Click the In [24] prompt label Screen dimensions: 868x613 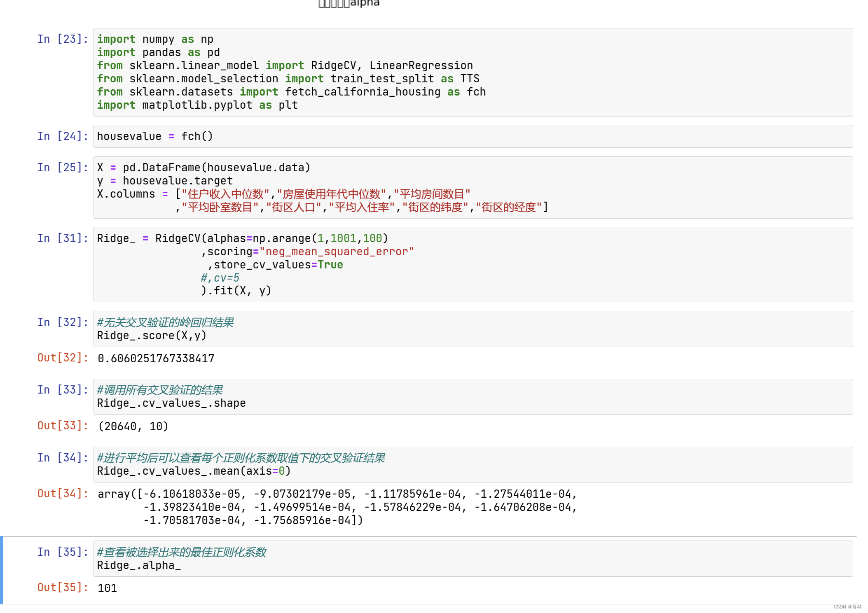click(x=63, y=136)
